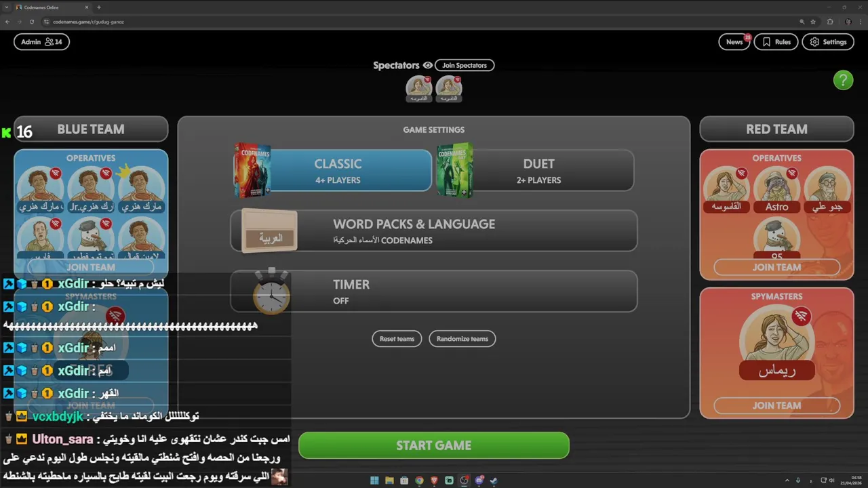Viewport: 868px width, 488px height.
Task: Open Discord from the taskbar
Action: click(x=479, y=481)
